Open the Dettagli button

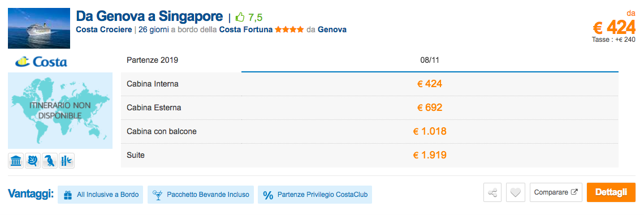point(611,192)
